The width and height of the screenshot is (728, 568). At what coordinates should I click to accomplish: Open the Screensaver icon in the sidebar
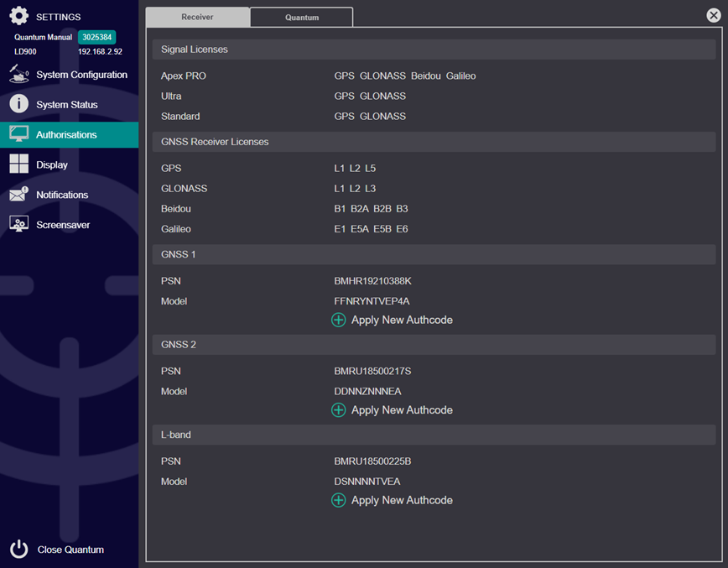(x=18, y=225)
